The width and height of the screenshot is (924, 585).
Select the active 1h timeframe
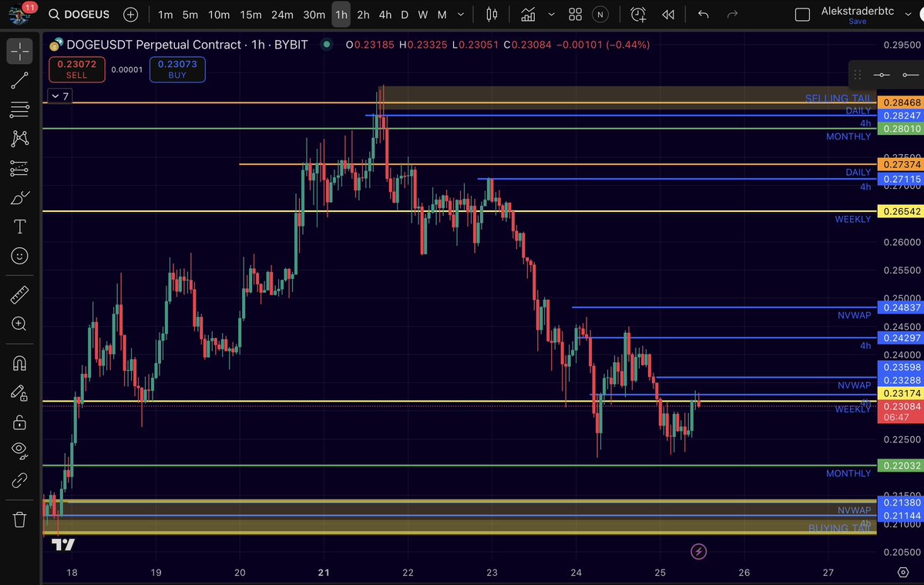(x=341, y=15)
